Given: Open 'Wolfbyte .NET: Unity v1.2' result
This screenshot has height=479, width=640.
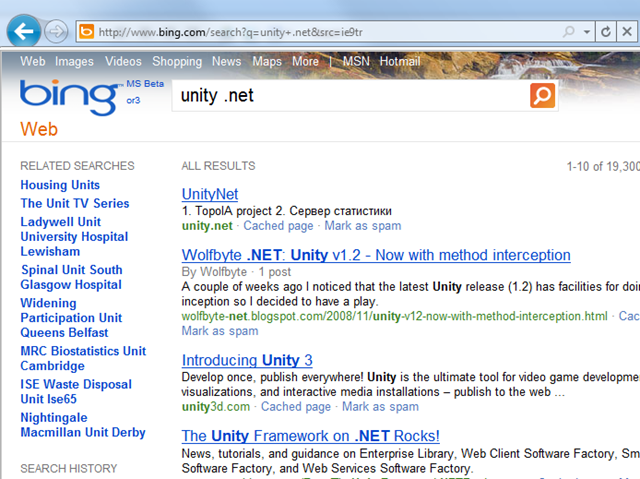Looking at the screenshot, I should point(376,255).
